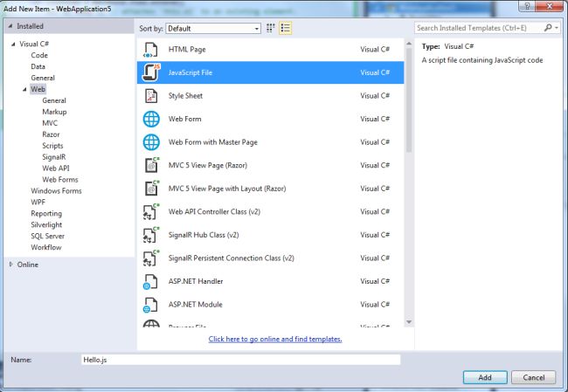The width and height of the screenshot is (568, 392).
Task: Select the ASP.NET Module template name
Action: [x=195, y=305]
